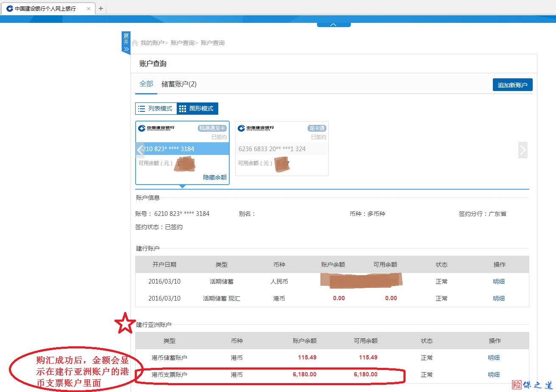The image size is (556, 392).
Task: Show previous account card with left arrow
Action: [x=140, y=150]
